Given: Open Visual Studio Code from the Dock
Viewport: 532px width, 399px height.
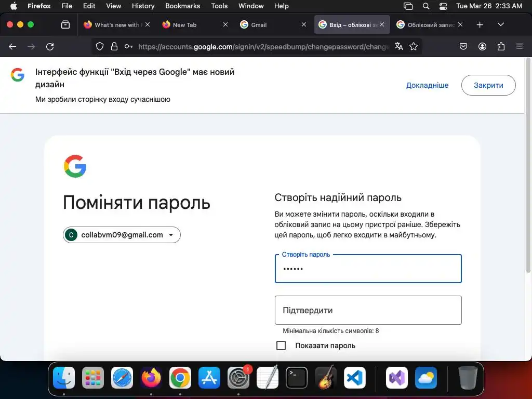Looking at the screenshot, I should coord(355,378).
